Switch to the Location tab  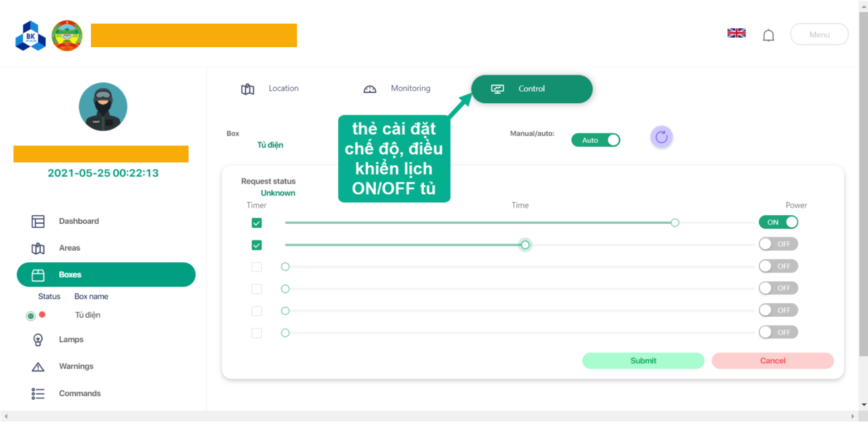[270, 89]
